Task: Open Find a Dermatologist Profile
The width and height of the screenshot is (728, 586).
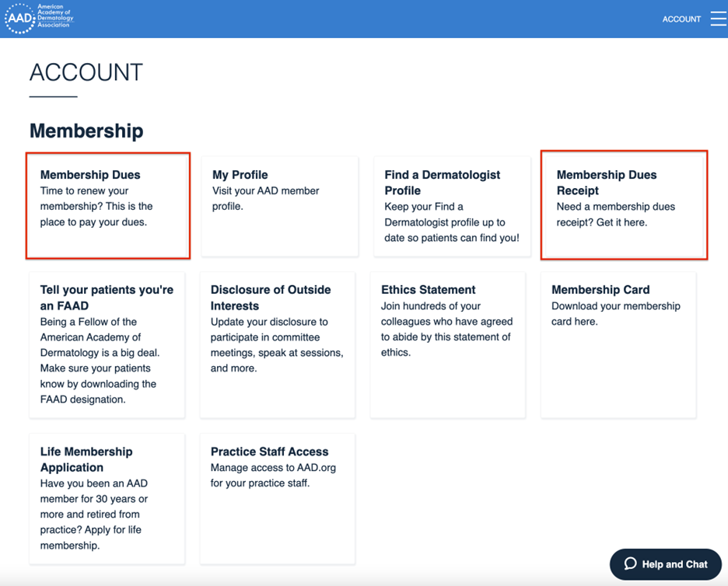Action: click(x=451, y=204)
